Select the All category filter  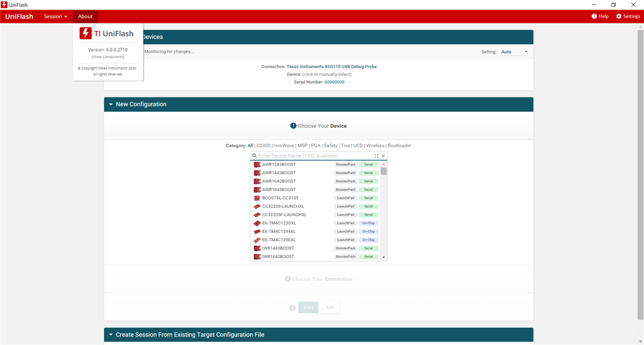point(250,146)
